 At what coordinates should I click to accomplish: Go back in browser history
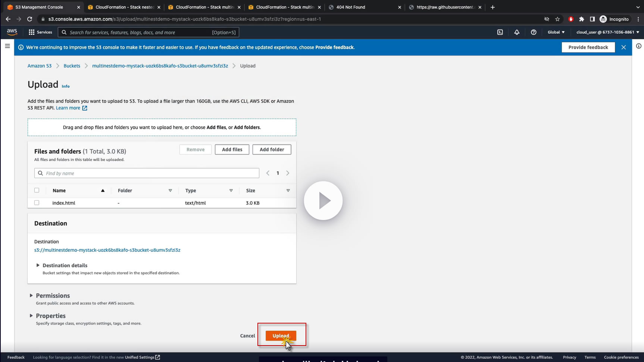tap(8, 19)
